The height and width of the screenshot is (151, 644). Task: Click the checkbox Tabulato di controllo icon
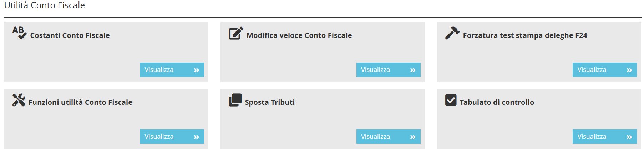coord(451,100)
